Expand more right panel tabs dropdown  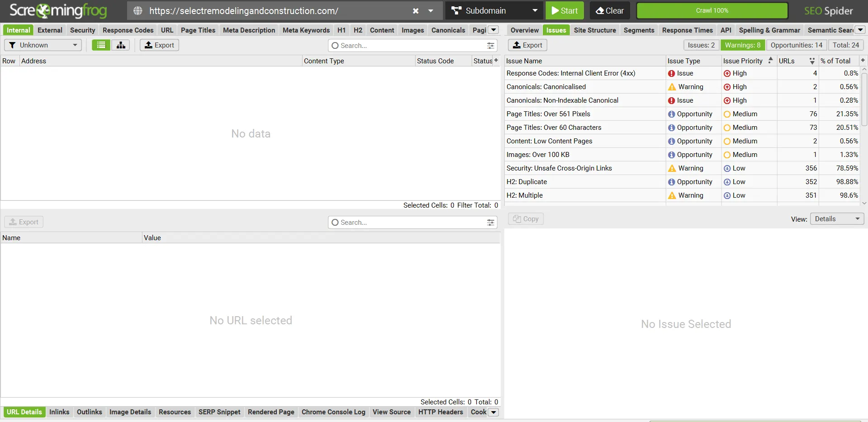coord(860,30)
